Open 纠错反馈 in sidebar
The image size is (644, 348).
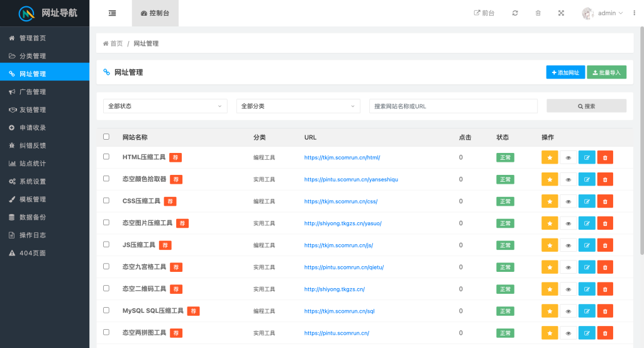click(x=45, y=145)
